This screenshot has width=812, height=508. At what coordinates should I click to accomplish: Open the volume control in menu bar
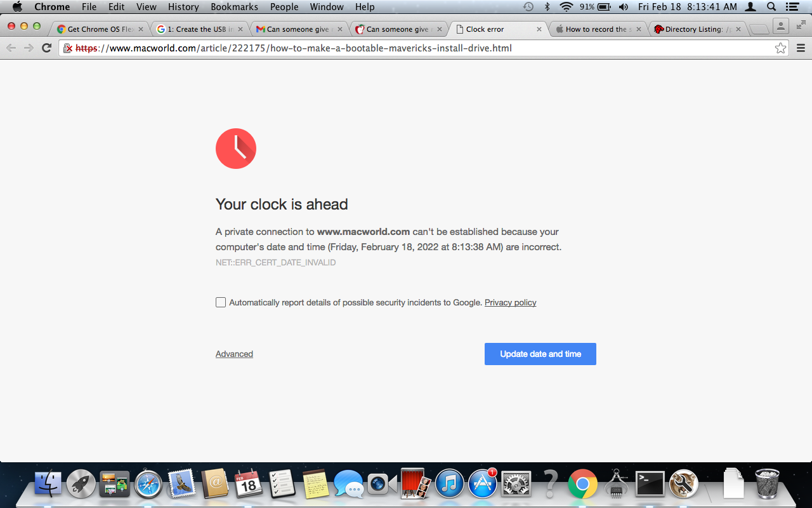[623, 7]
